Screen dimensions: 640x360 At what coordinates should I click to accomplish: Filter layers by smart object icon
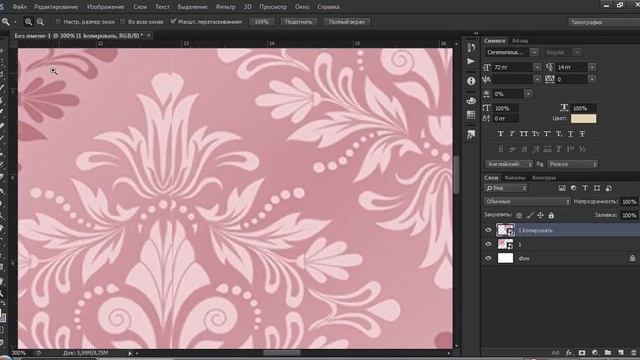coord(609,188)
